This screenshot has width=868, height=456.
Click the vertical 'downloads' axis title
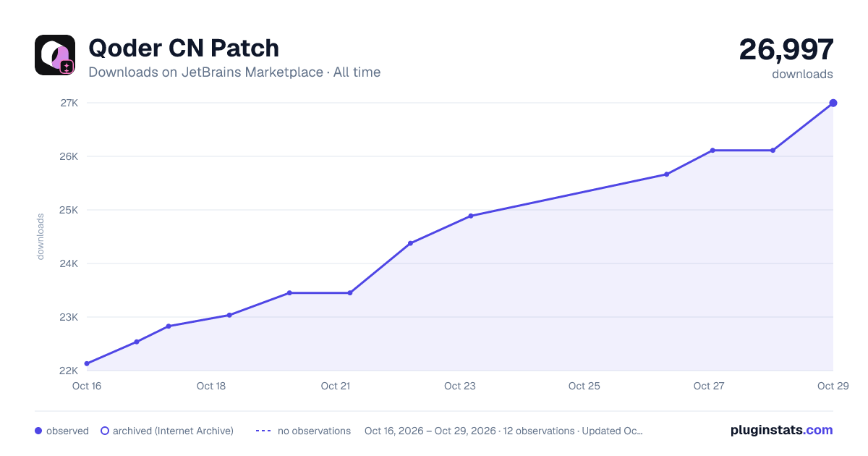point(41,237)
